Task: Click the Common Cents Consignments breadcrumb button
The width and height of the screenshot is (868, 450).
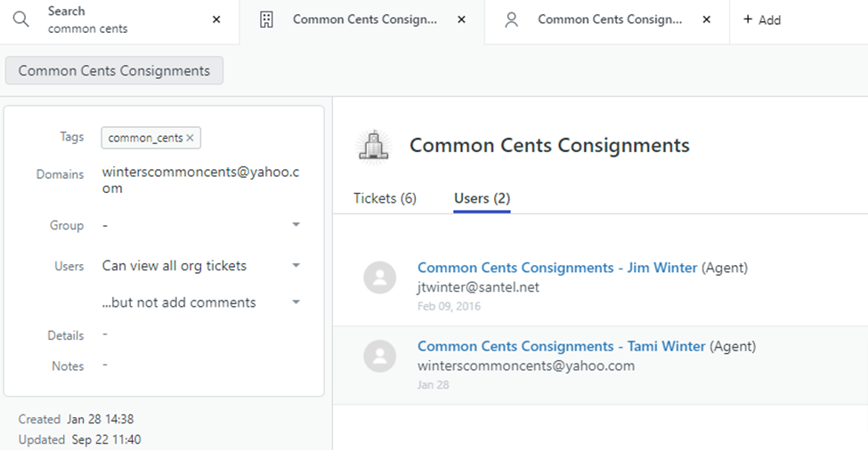Action: click(114, 71)
